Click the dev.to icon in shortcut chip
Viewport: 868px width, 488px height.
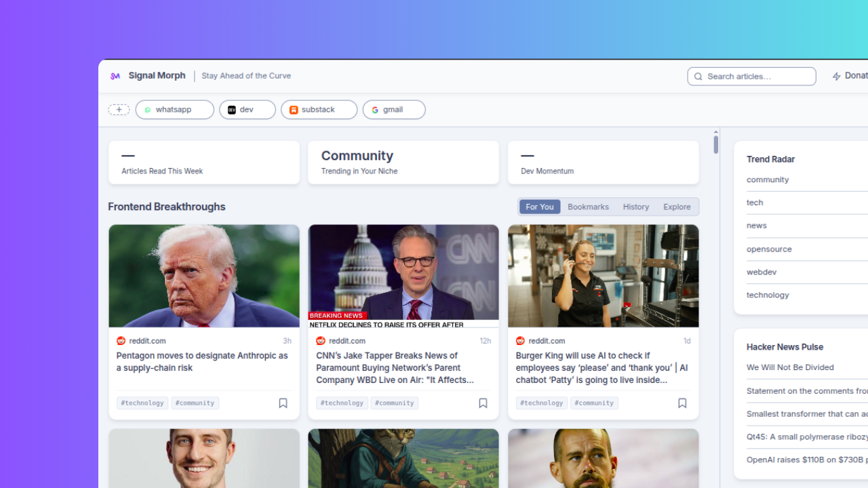click(x=232, y=110)
